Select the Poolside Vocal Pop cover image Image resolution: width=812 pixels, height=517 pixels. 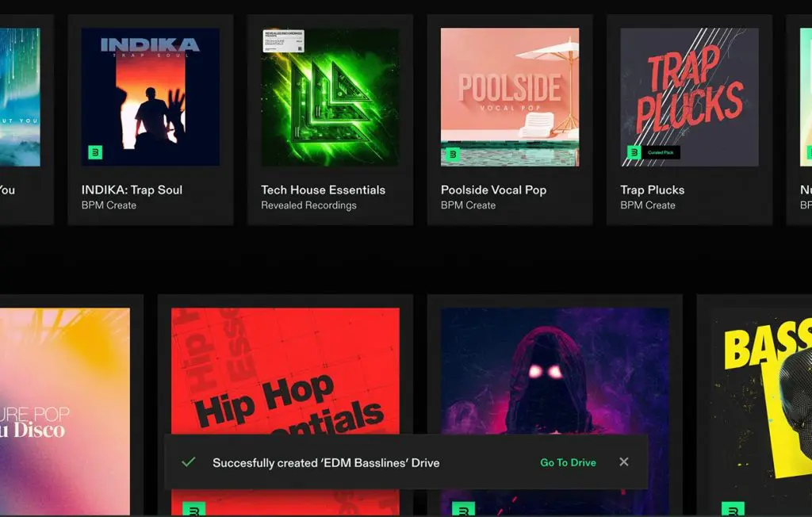[510, 97]
